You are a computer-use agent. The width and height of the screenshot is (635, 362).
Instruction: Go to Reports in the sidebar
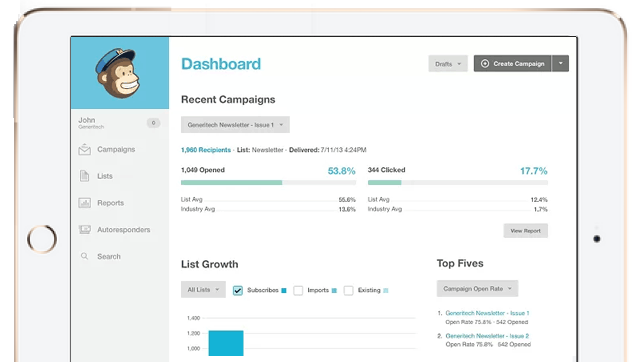click(x=111, y=203)
